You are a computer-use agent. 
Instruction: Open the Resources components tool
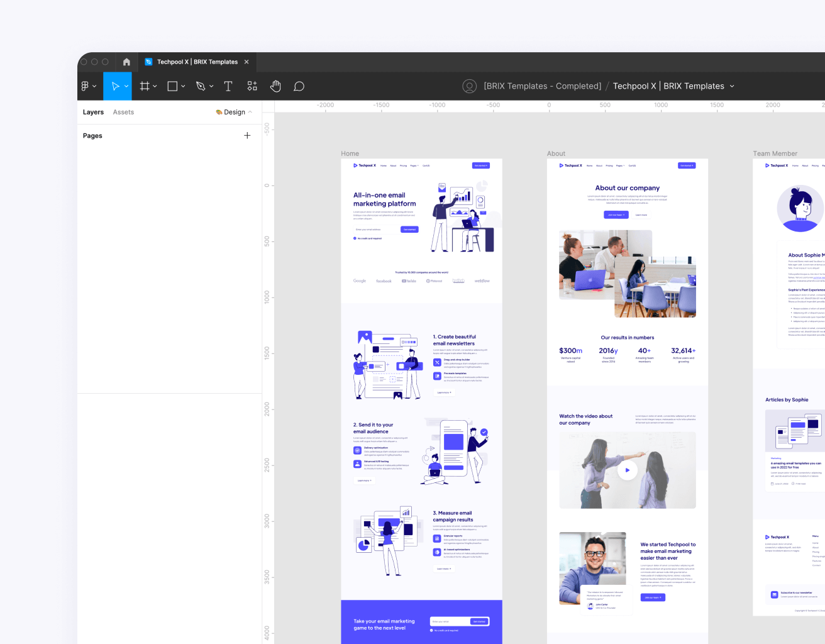point(252,86)
